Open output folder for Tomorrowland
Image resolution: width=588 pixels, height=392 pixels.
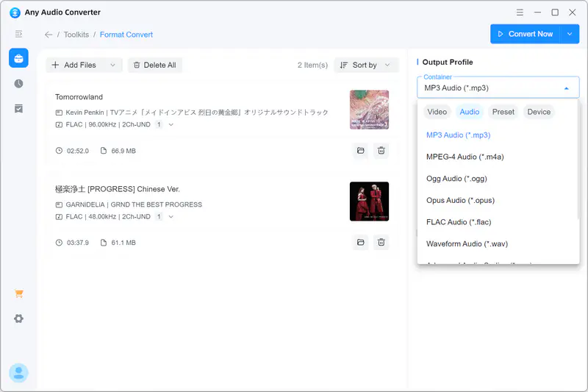361,151
